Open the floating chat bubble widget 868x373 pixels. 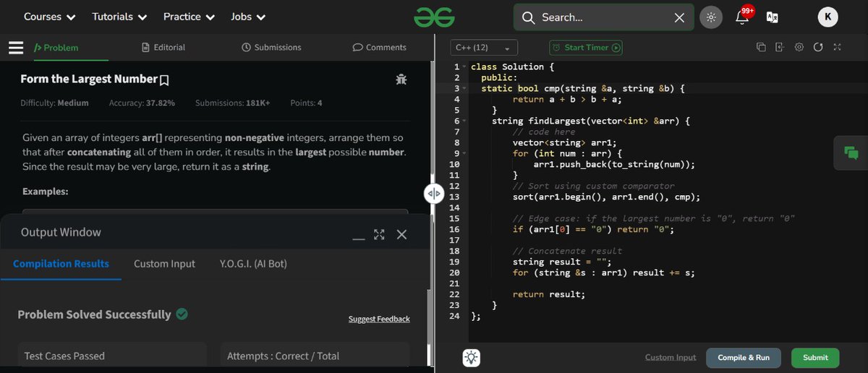point(851,153)
